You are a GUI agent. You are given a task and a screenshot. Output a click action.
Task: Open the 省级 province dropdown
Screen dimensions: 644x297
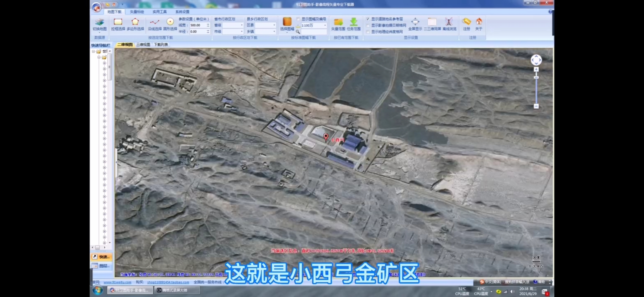coord(242,25)
